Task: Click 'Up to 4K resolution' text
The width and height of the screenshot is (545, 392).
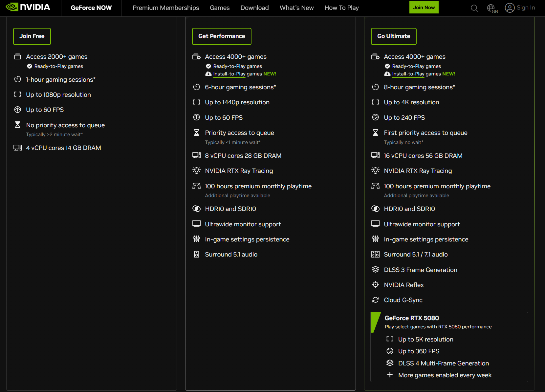Action: coord(411,102)
